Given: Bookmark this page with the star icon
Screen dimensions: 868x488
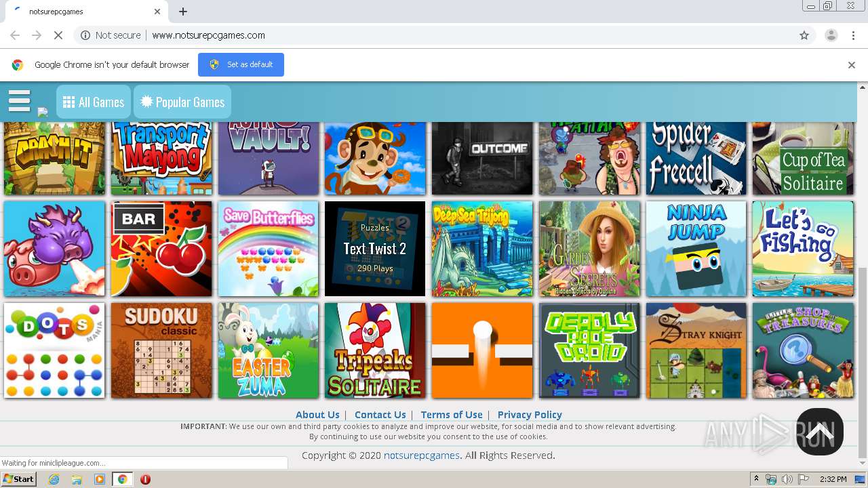Looking at the screenshot, I should [x=804, y=35].
